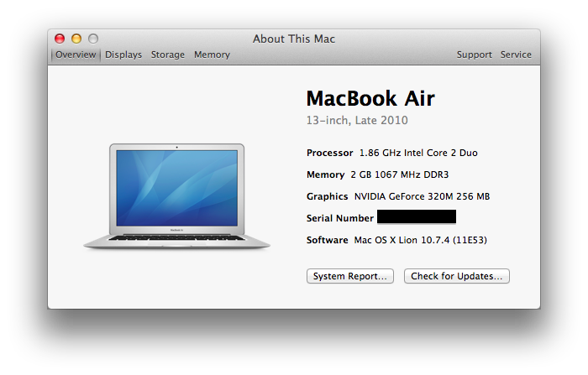Click the Serial Number label
Image resolution: width=588 pixels, height=375 pixels.
pos(339,218)
